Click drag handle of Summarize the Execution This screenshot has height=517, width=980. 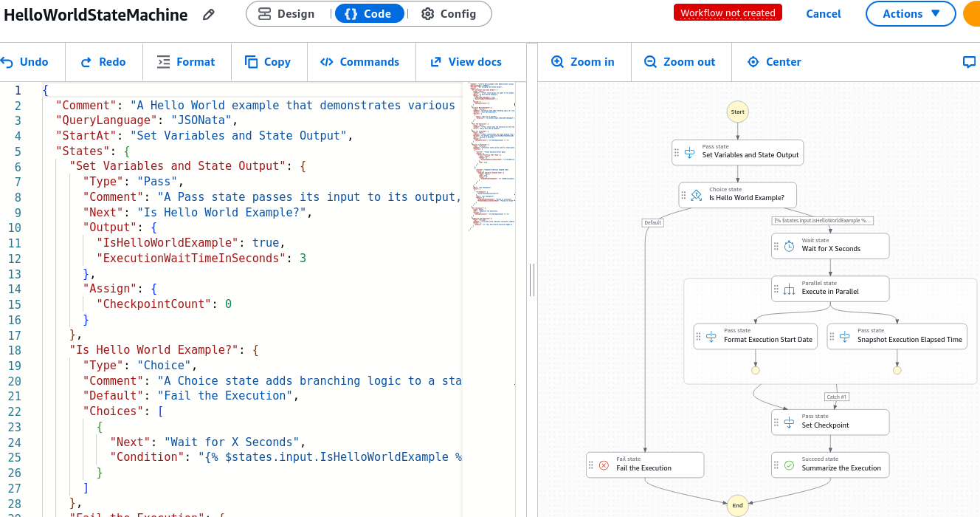coord(776,465)
